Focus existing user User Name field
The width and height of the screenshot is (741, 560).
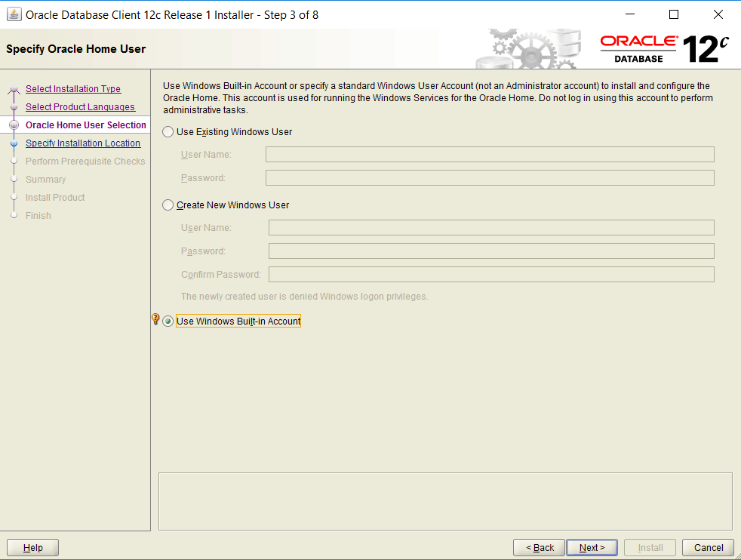[490, 155]
